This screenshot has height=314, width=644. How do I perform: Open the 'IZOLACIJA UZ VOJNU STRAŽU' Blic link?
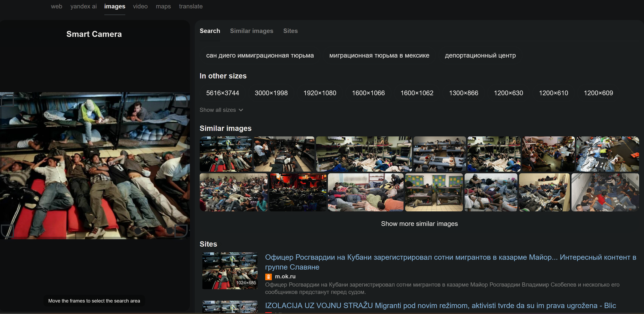441,306
